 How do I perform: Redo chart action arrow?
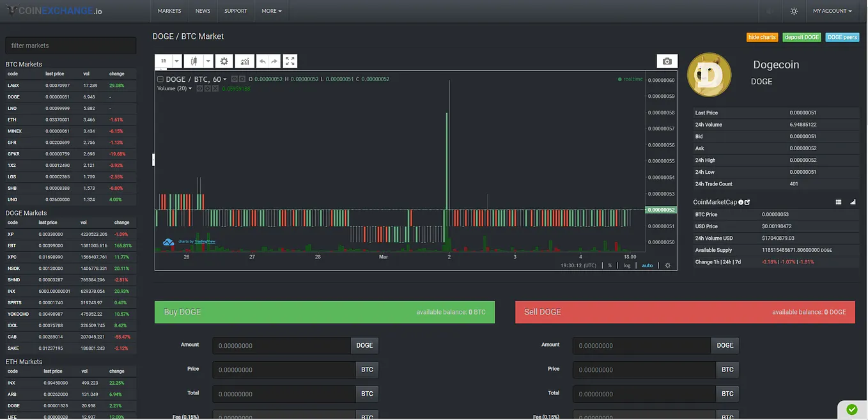point(274,61)
